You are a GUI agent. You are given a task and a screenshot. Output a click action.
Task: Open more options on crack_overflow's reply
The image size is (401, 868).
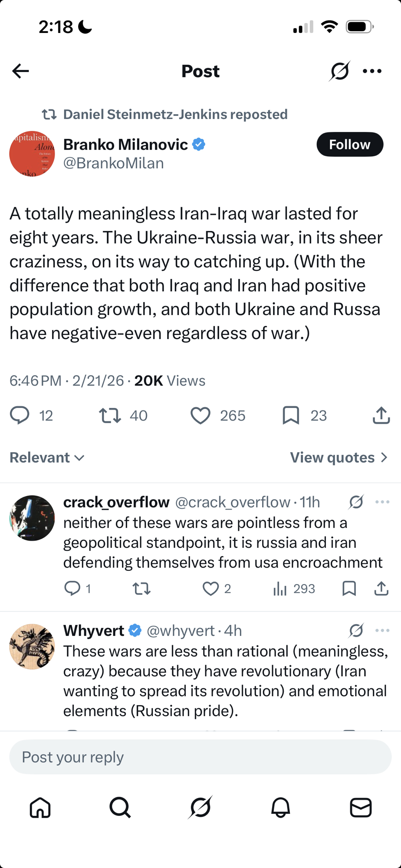pyautogui.click(x=382, y=502)
